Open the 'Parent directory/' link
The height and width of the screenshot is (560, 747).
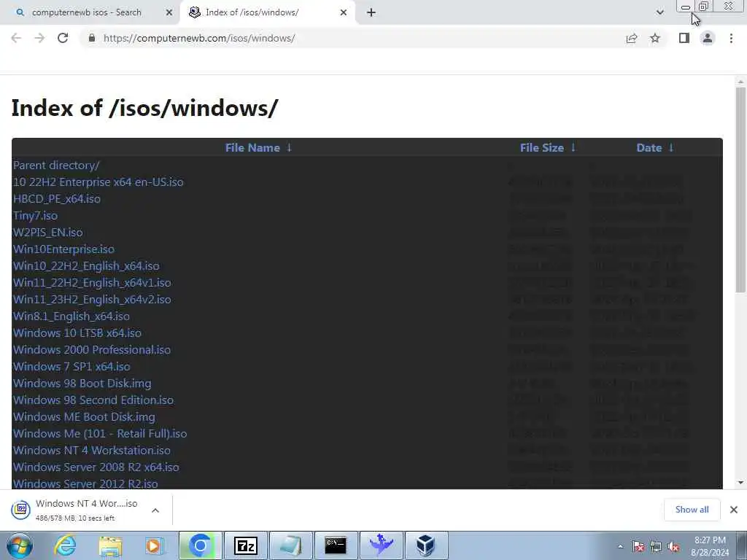coord(56,166)
